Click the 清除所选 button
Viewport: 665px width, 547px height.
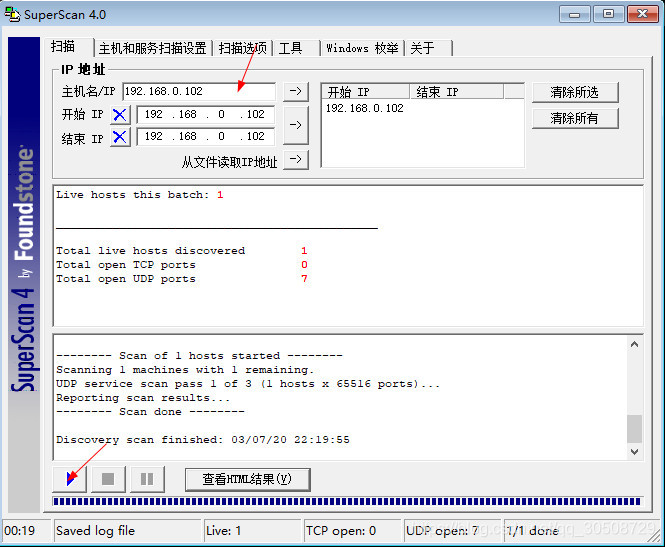575,92
